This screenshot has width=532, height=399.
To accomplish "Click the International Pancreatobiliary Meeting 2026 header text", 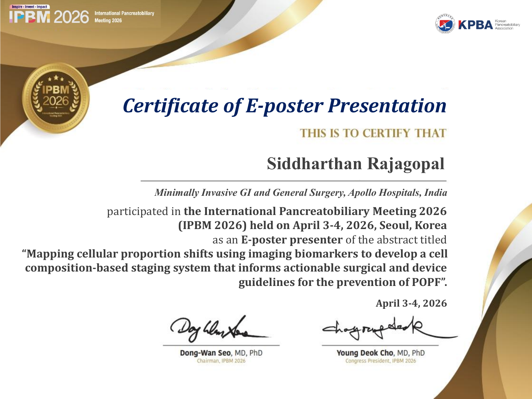I will pyautogui.click(x=124, y=17).
